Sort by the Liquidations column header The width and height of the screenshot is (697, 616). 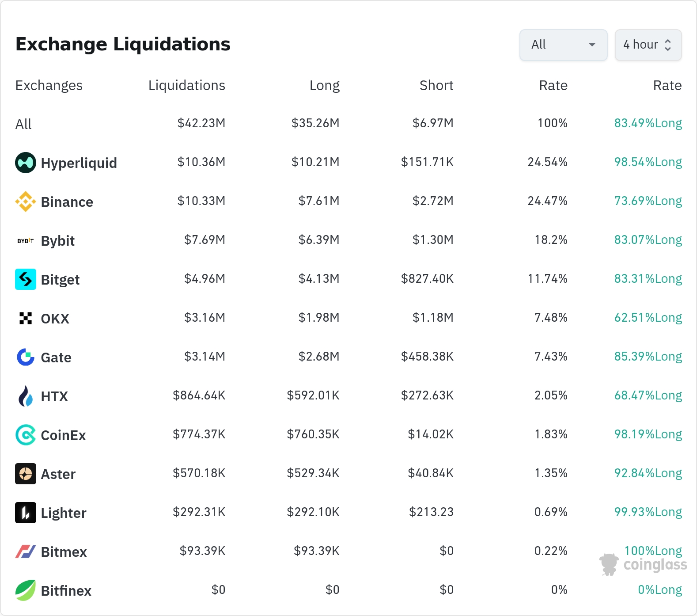(186, 85)
